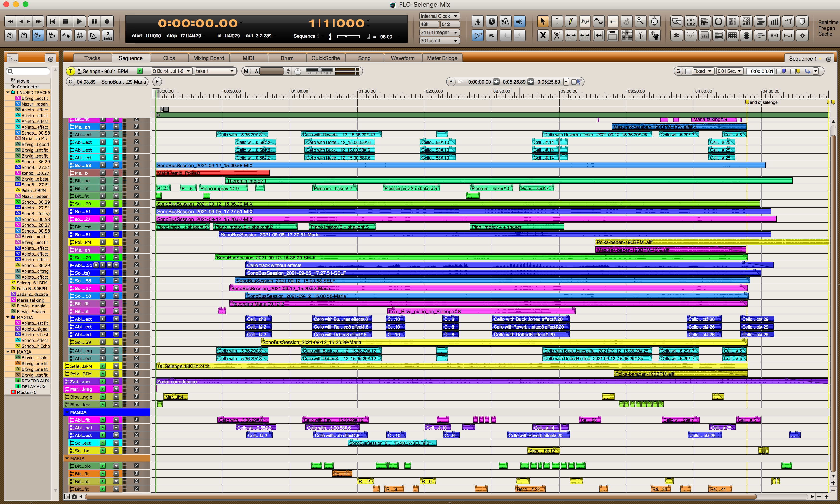Image resolution: width=840 pixels, height=504 pixels.
Task: Select the Pencil tool
Action: point(570,22)
